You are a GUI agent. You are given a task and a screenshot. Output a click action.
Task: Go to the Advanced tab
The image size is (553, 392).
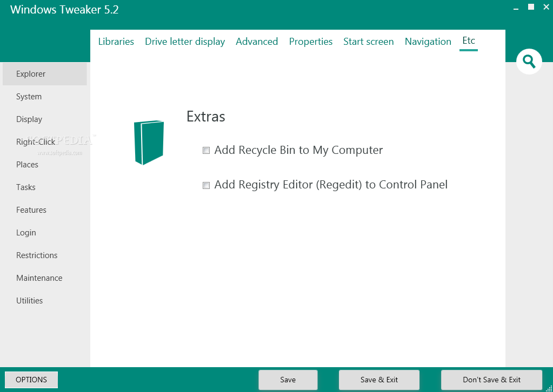(x=257, y=42)
